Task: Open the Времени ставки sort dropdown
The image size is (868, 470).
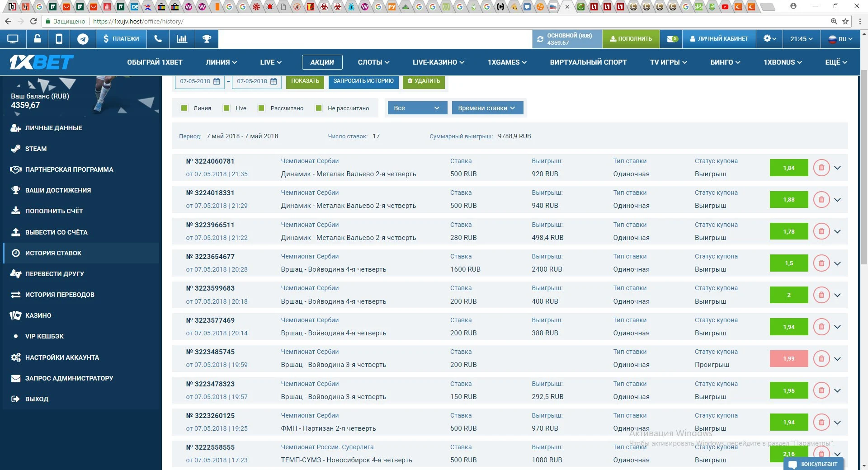Action: click(487, 108)
